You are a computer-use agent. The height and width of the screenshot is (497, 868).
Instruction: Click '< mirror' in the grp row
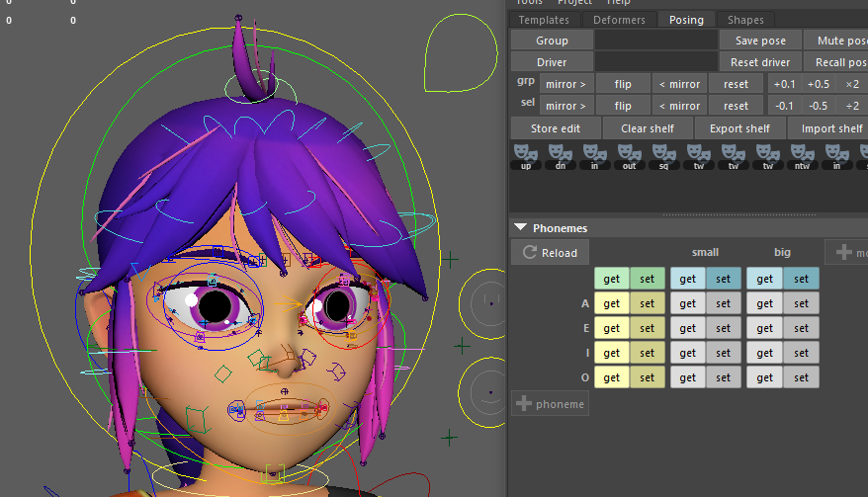(679, 84)
